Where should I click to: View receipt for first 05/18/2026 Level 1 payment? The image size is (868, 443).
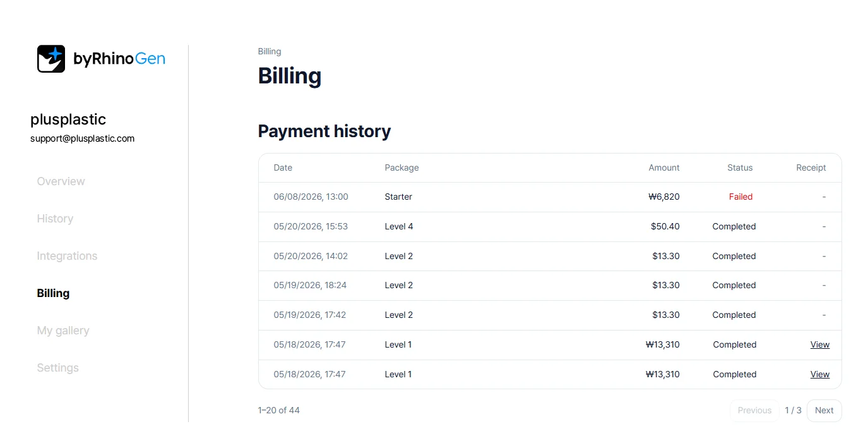coord(819,344)
